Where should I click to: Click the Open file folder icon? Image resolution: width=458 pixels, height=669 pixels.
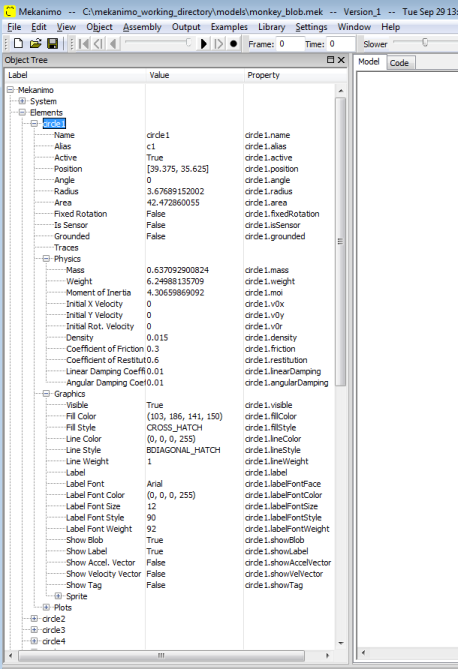(x=35, y=44)
